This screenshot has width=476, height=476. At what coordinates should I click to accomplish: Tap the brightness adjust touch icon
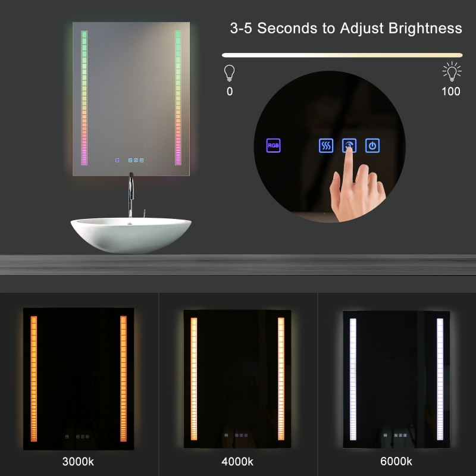[x=349, y=145]
